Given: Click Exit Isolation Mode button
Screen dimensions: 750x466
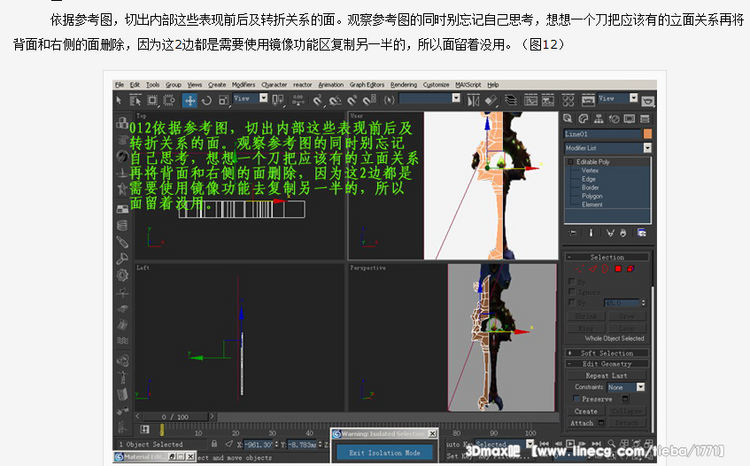Looking at the screenshot, I should 385,453.
